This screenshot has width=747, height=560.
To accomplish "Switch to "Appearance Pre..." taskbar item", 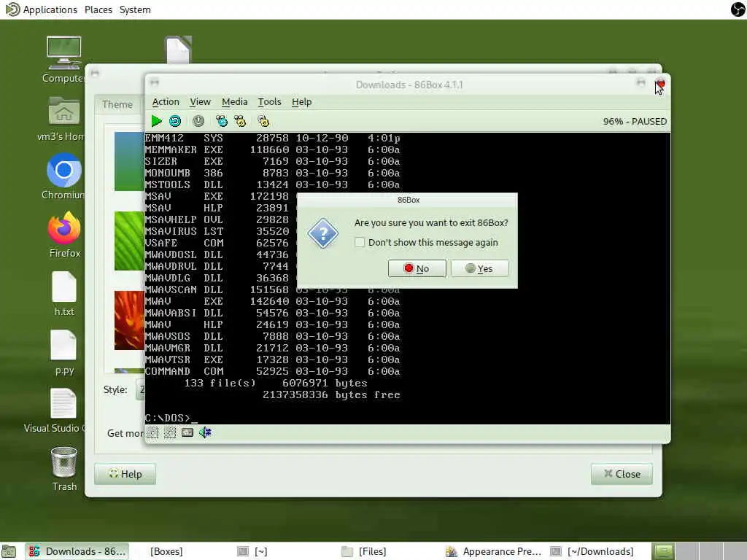I will coord(493,551).
